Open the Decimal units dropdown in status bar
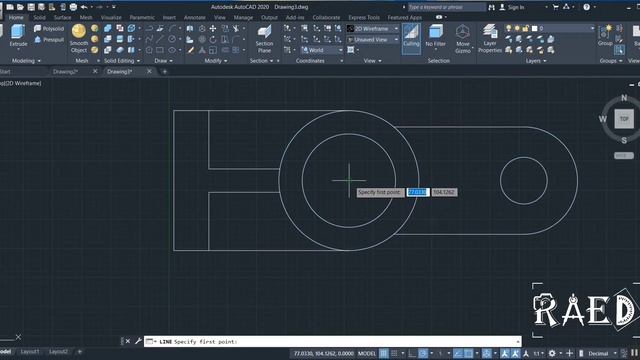This screenshot has height=360, width=640. coord(601,353)
